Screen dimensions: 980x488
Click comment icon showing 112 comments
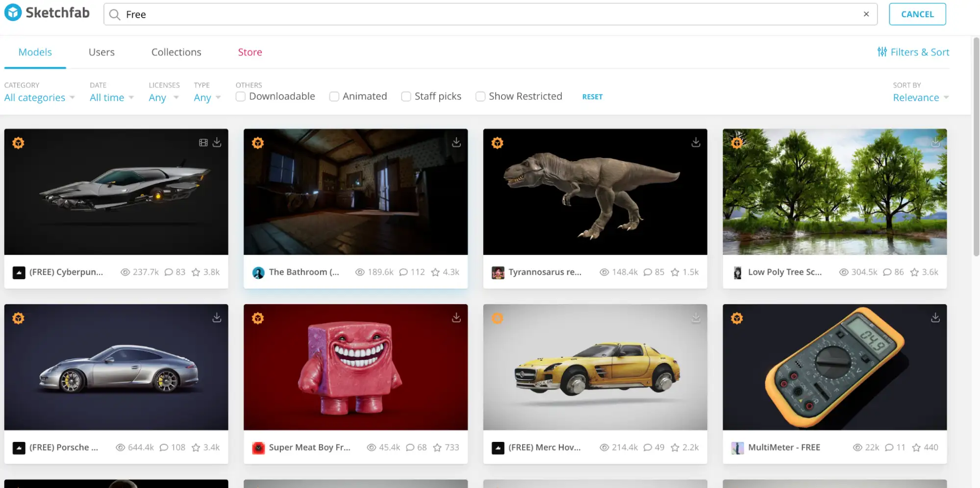(x=403, y=272)
